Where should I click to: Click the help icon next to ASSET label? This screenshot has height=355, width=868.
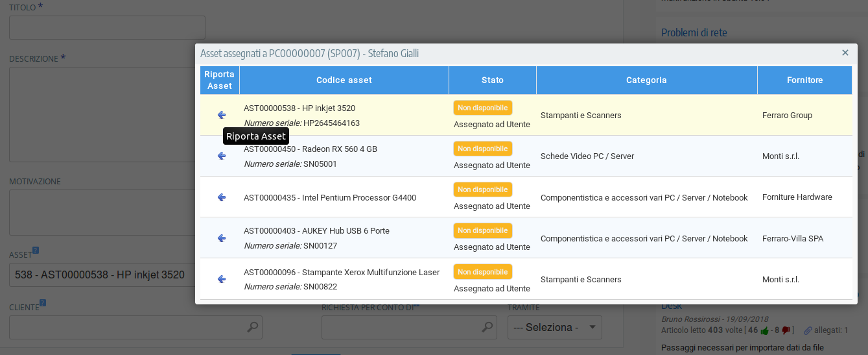click(x=36, y=251)
